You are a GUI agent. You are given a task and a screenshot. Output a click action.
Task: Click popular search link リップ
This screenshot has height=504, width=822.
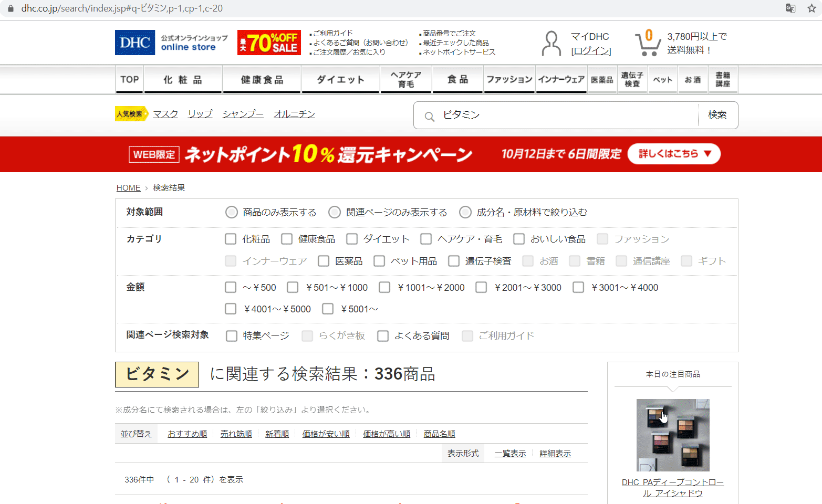tap(200, 114)
